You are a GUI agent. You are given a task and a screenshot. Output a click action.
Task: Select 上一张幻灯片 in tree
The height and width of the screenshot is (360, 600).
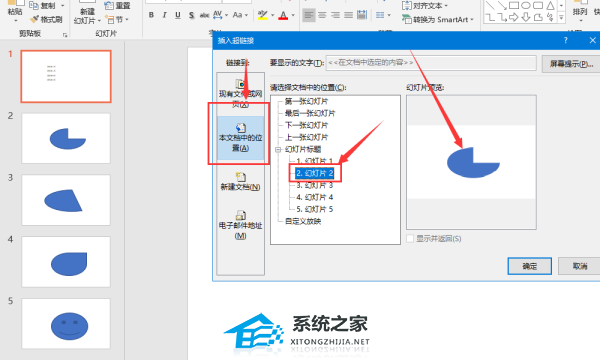pyautogui.click(x=307, y=137)
